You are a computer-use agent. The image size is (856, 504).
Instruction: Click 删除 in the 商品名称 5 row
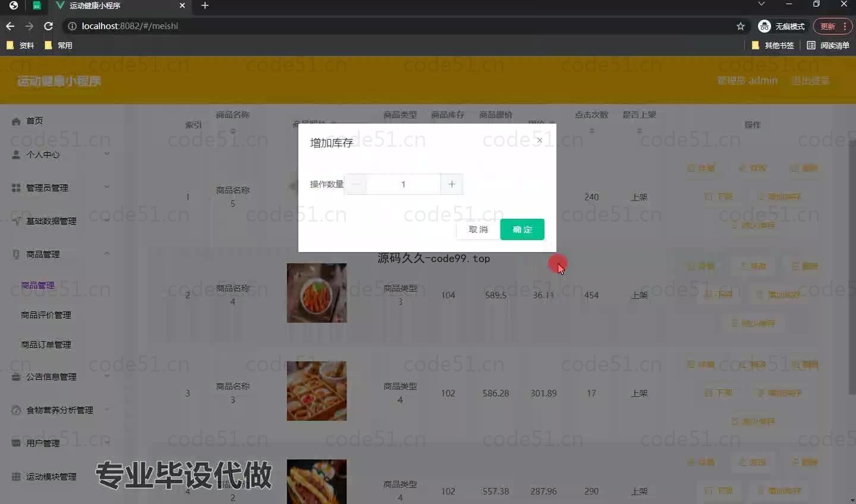click(x=804, y=168)
